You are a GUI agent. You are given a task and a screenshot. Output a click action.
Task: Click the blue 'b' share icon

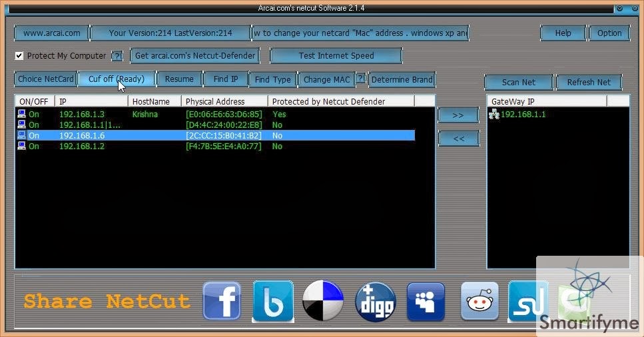(273, 301)
